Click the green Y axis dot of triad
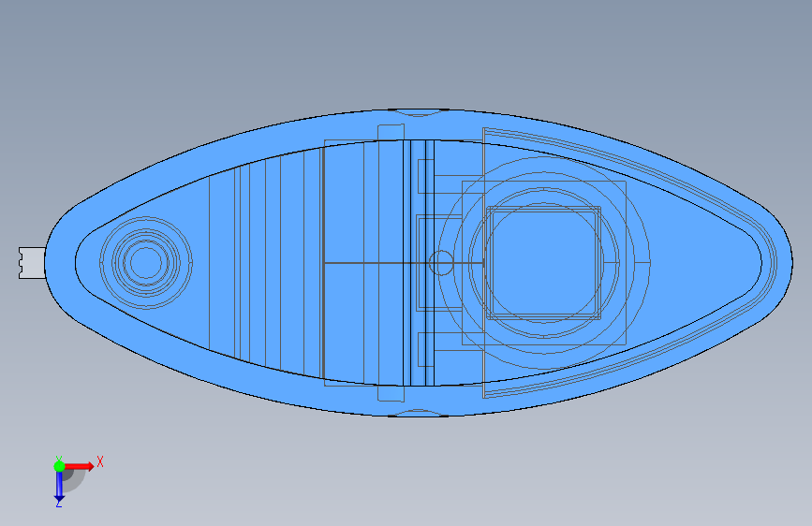This screenshot has height=526, width=812. pos(59,466)
